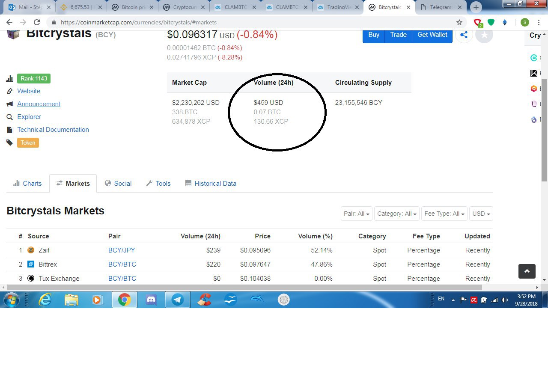Image resolution: width=548 pixels, height=392 pixels.
Task: Select the Markets tab
Action: click(73, 183)
